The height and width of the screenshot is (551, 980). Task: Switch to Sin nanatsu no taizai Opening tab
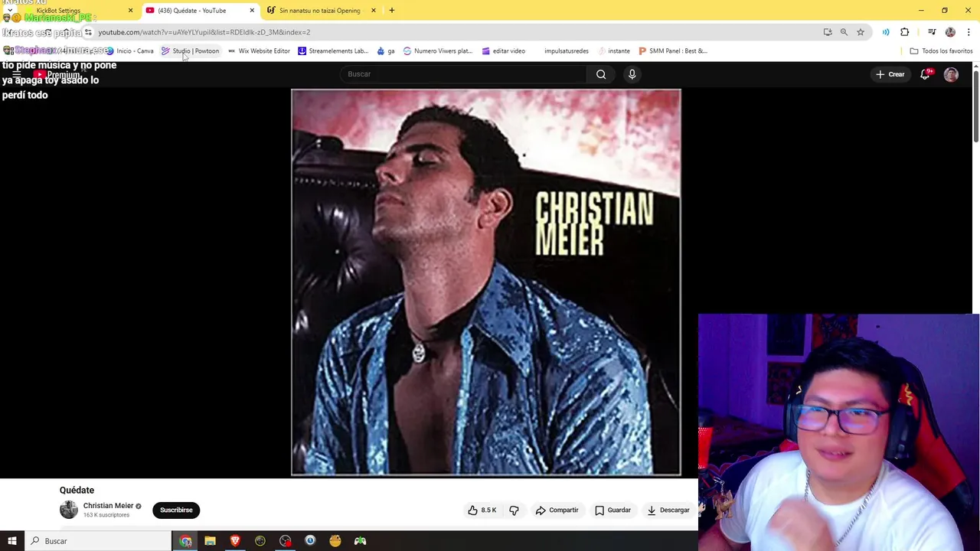(319, 11)
